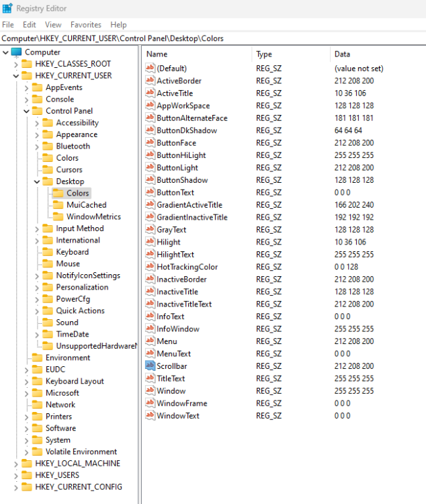Expand the HKEY_CLASSES_ROOT key
This screenshot has width=426, height=504.
16,65
